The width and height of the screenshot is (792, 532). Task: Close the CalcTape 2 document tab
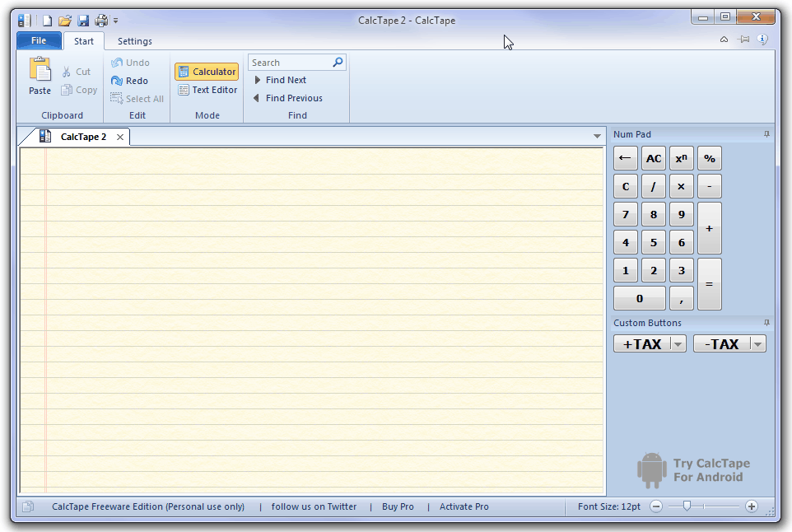click(119, 137)
